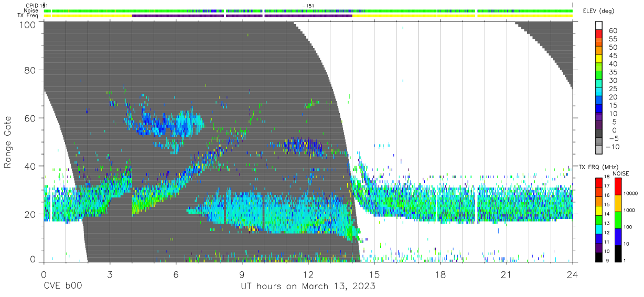The width and height of the screenshot is (644, 297).
Task: Click the 'ELEV (deg)' colorbar title
Action: click(599, 11)
